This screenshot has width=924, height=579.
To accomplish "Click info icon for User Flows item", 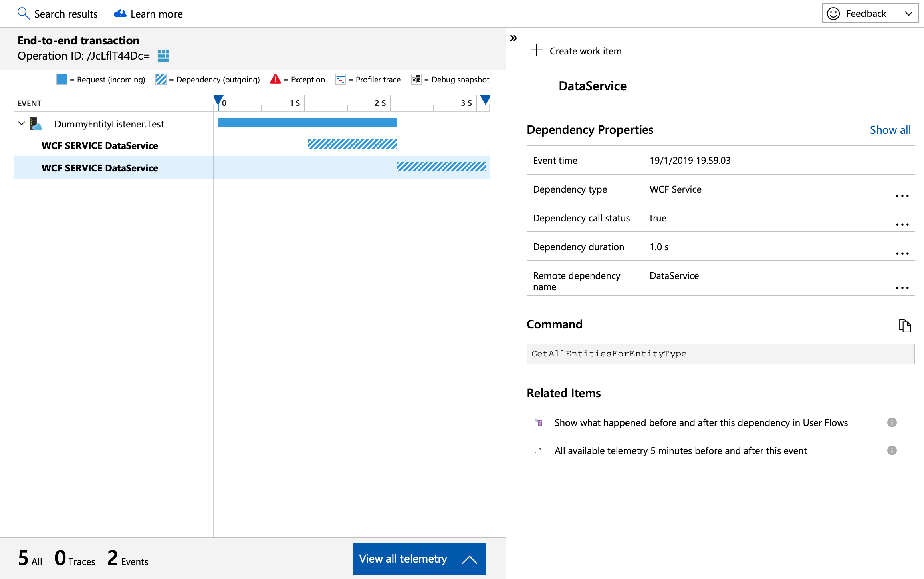I will coord(892,422).
